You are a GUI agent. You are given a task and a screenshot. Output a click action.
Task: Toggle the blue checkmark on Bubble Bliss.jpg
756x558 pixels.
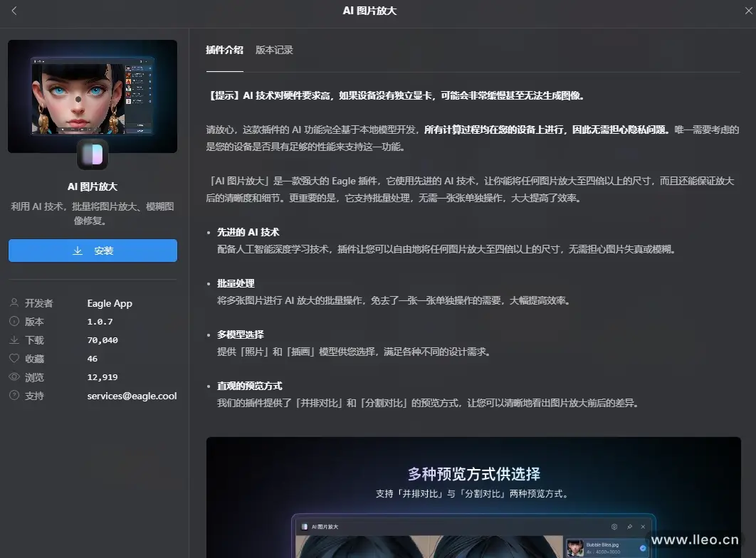click(643, 548)
